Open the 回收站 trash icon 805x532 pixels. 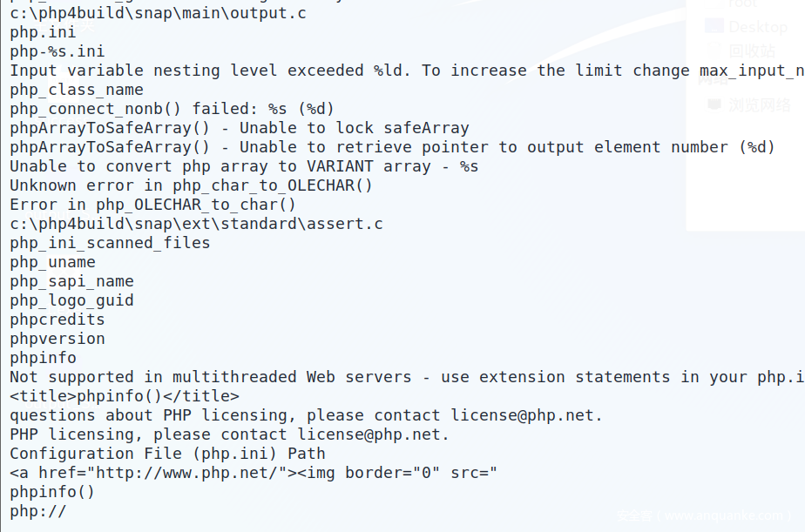click(x=714, y=51)
